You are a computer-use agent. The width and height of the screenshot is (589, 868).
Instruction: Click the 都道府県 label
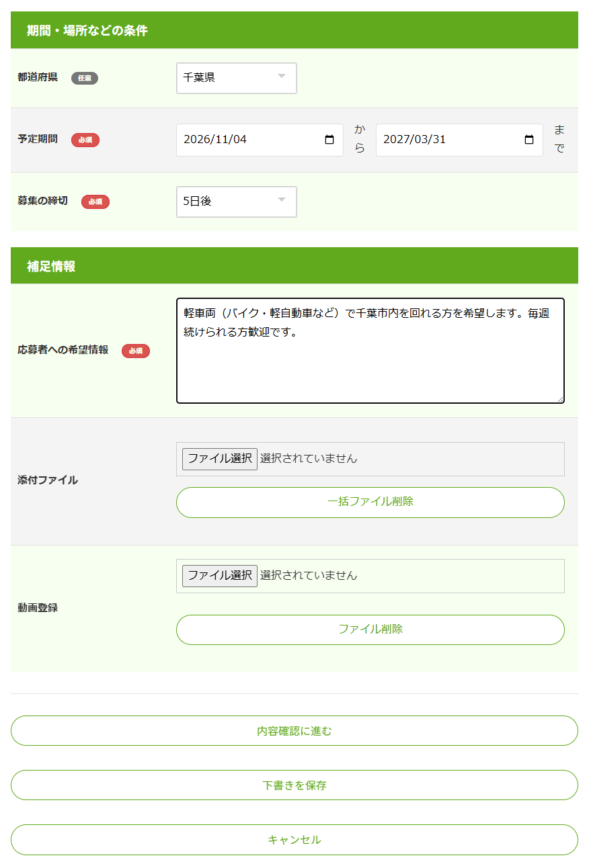pos(38,78)
